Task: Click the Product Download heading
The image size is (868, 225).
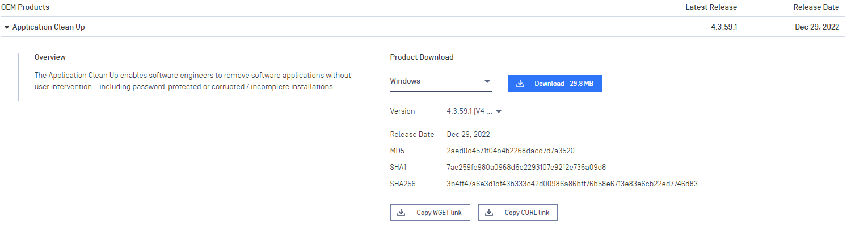Action: coord(422,57)
